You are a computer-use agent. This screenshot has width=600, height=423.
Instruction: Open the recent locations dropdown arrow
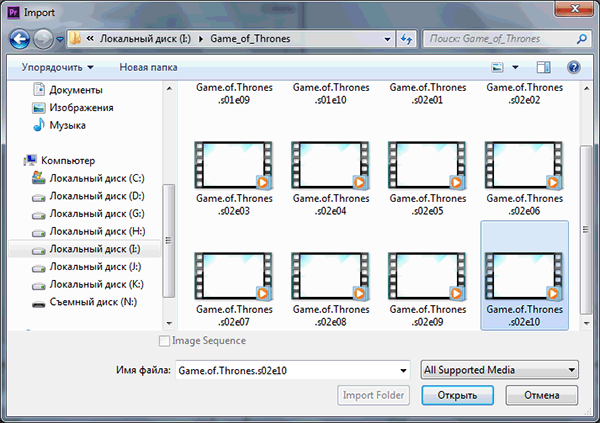60,39
